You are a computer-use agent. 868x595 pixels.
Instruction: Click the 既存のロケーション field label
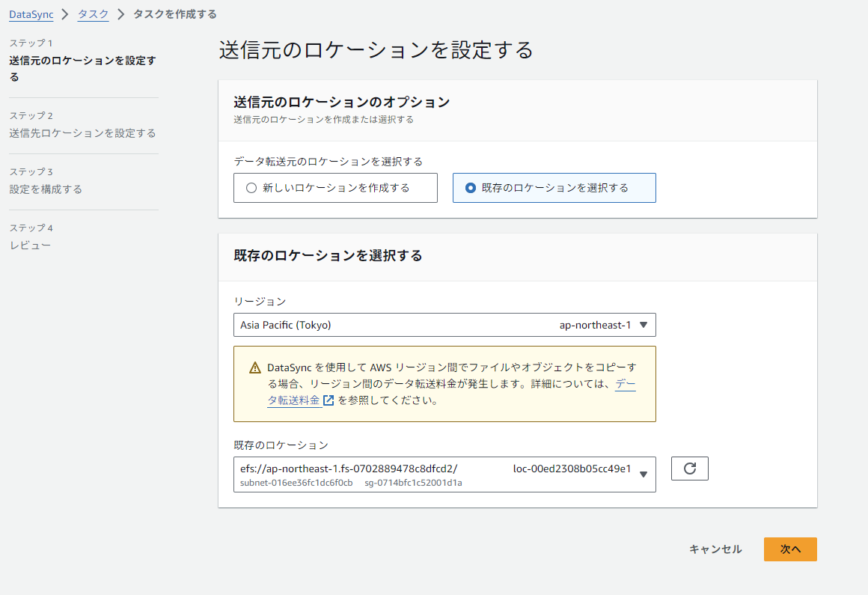281,445
